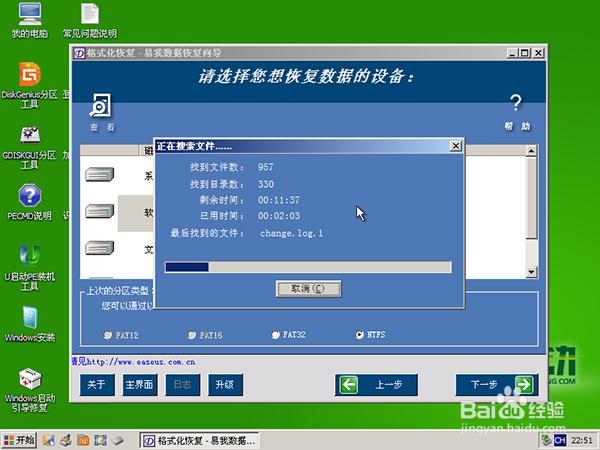
Task: Click the CH language indicator in tray
Action: [560, 440]
